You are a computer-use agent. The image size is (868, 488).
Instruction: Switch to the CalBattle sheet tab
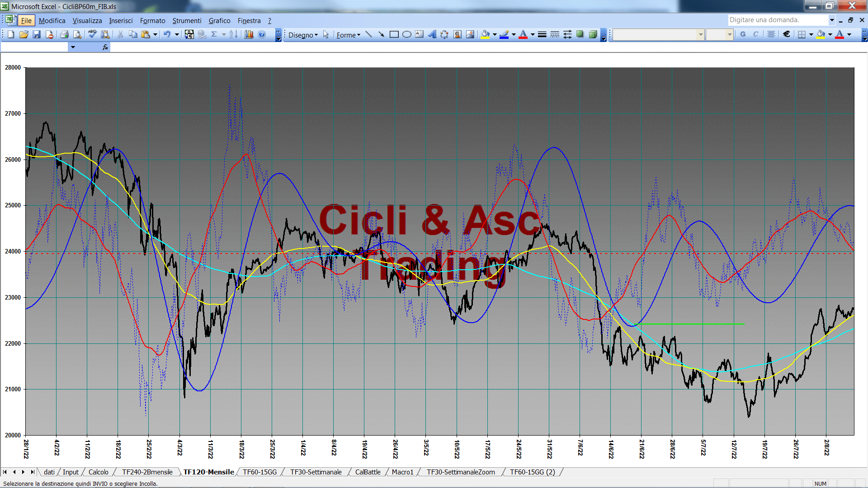(368, 472)
